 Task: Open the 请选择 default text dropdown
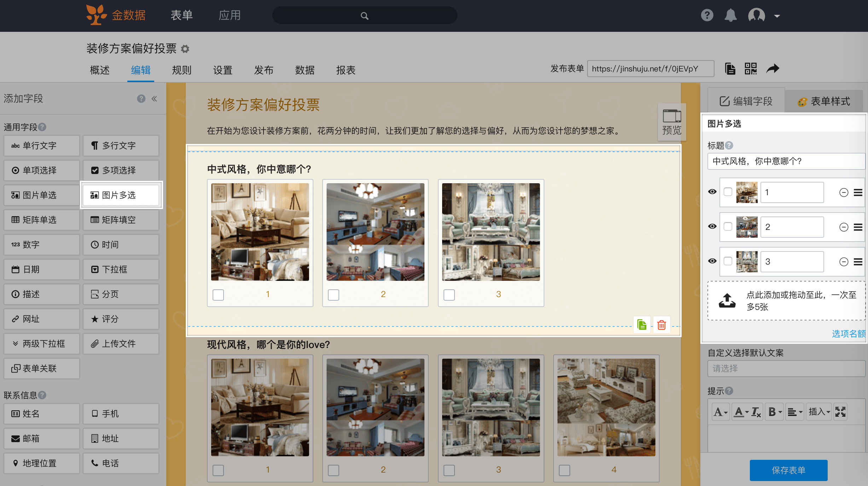(786, 369)
